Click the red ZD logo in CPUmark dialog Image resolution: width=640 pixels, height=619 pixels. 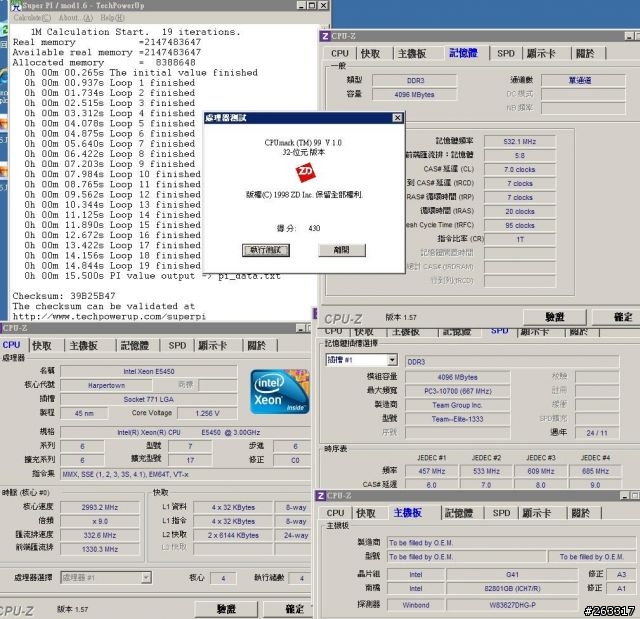tap(305, 172)
